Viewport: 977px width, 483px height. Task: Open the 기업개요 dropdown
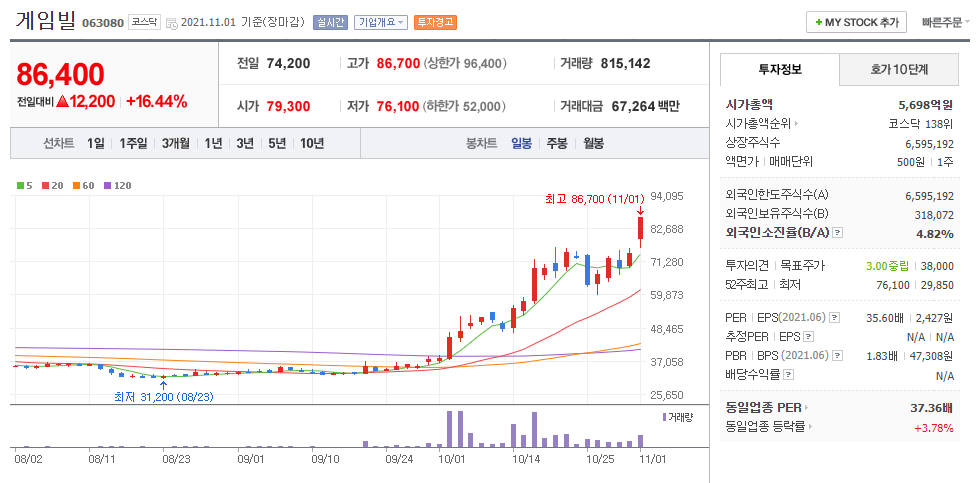(381, 22)
